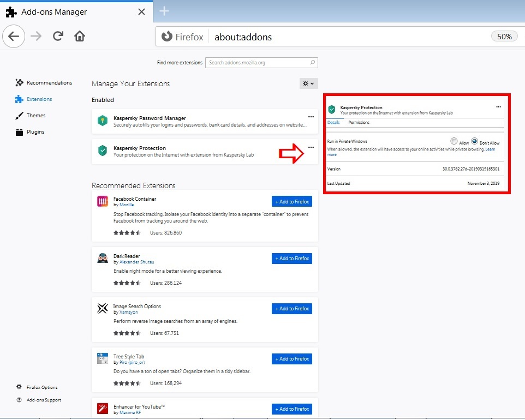The width and height of the screenshot is (525, 420).
Task: Open Alexander Shutau author link
Action: pyautogui.click(x=136, y=262)
